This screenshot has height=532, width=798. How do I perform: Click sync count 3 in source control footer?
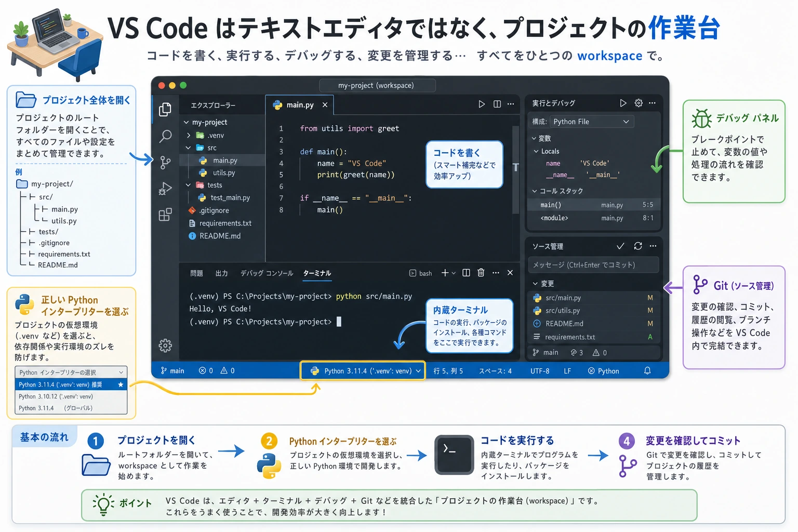(x=577, y=352)
